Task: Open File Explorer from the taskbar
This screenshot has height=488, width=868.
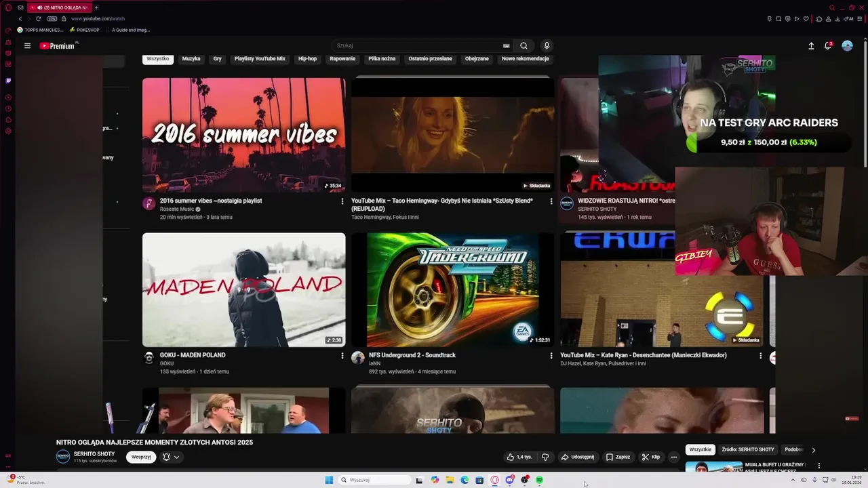Action: (x=450, y=480)
